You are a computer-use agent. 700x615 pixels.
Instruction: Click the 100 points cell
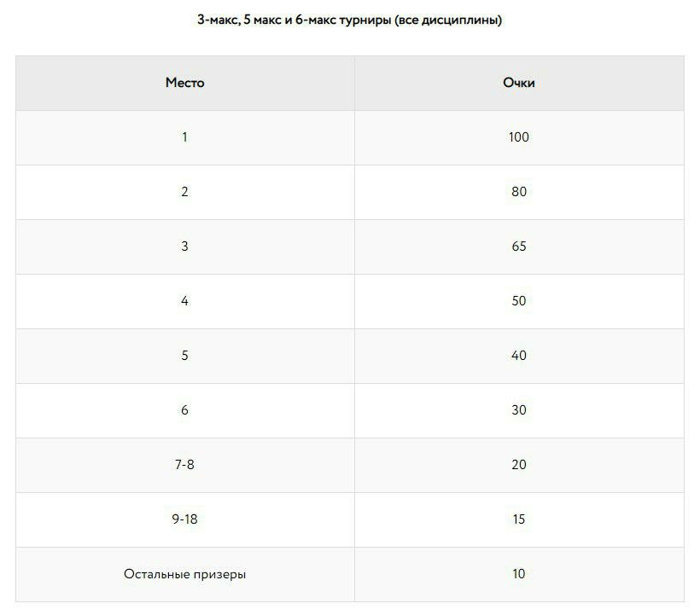click(519, 138)
